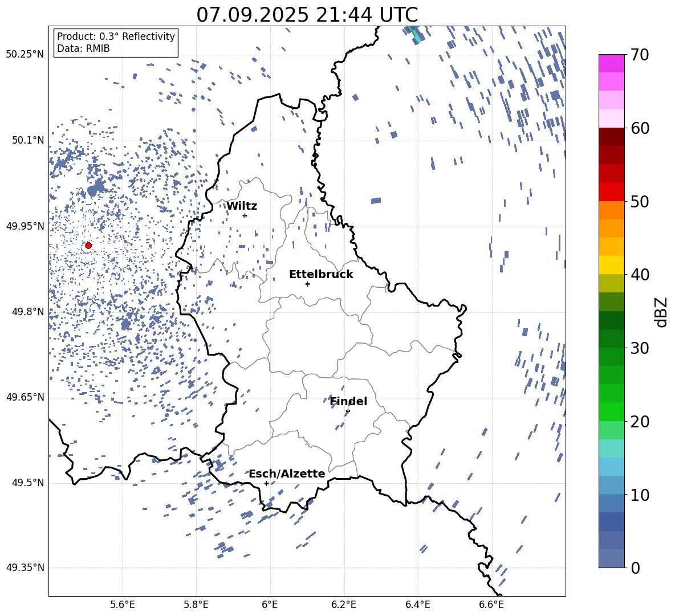Click the 6.4°E longitude label

[x=417, y=605]
